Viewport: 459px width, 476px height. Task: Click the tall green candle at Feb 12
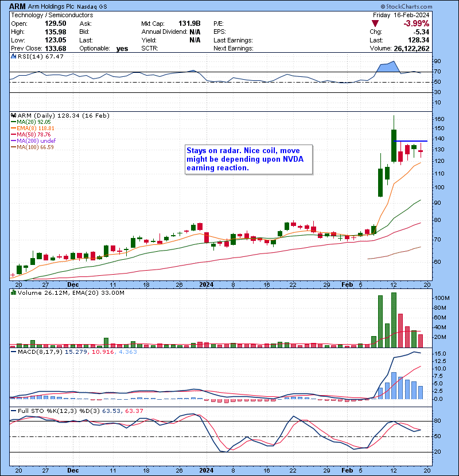(394, 146)
